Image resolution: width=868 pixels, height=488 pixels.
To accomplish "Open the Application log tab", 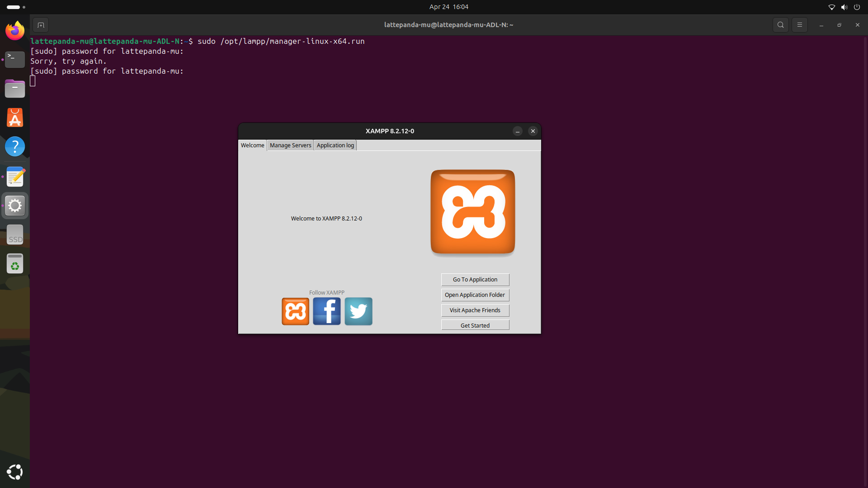I will pyautogui.click(x=335, y=145).
